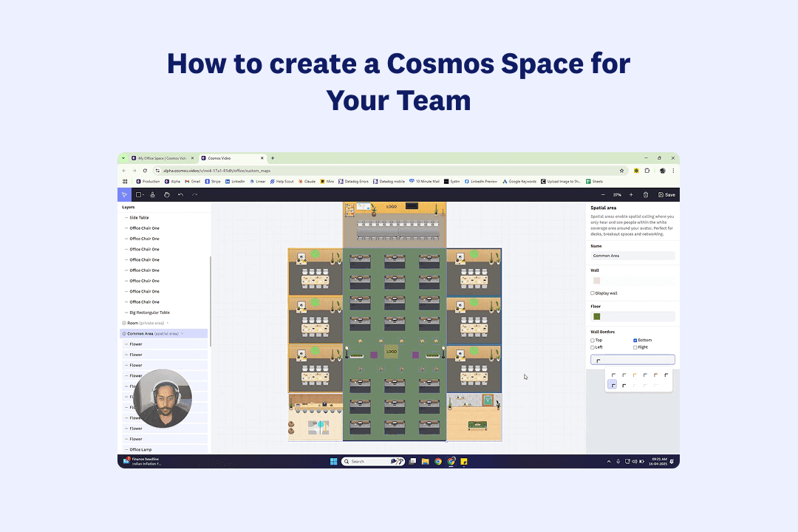Open the wall border corner style dropdown
The width and height of the screenshot is (798, 532).
(x=632, y=359)
